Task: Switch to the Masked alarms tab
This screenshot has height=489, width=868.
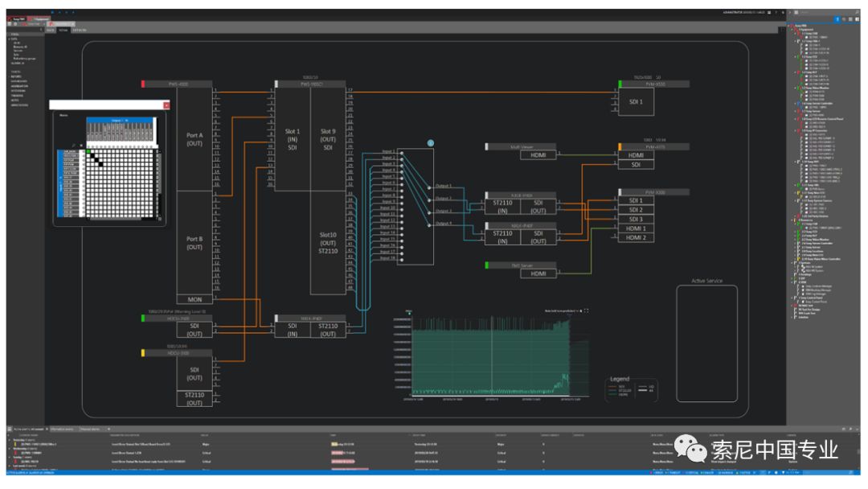Action: pos(90,429)
